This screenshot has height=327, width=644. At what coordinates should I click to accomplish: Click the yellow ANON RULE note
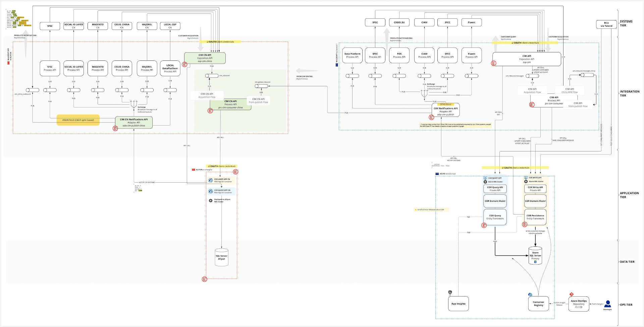tap(78, 120)
